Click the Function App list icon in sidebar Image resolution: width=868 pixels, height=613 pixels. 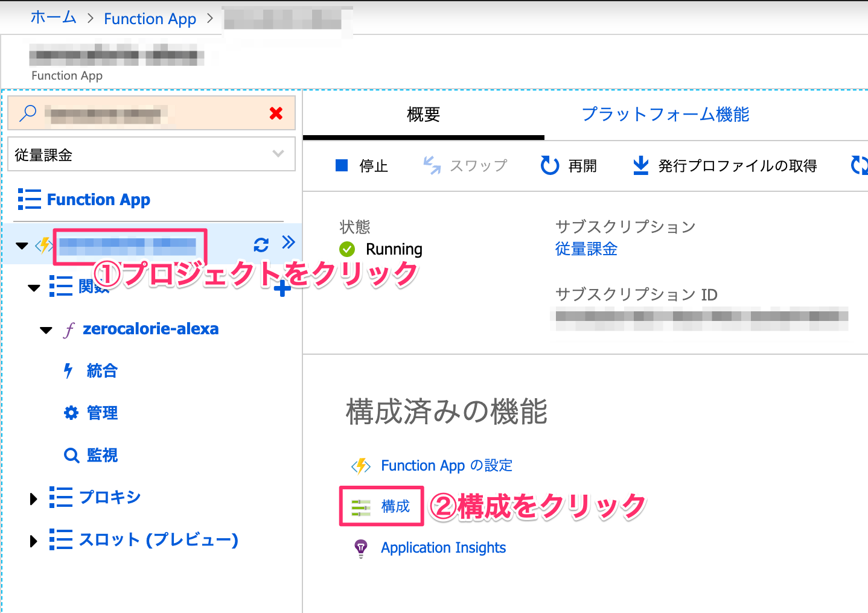pyautogui.click(x=30, y=199)
